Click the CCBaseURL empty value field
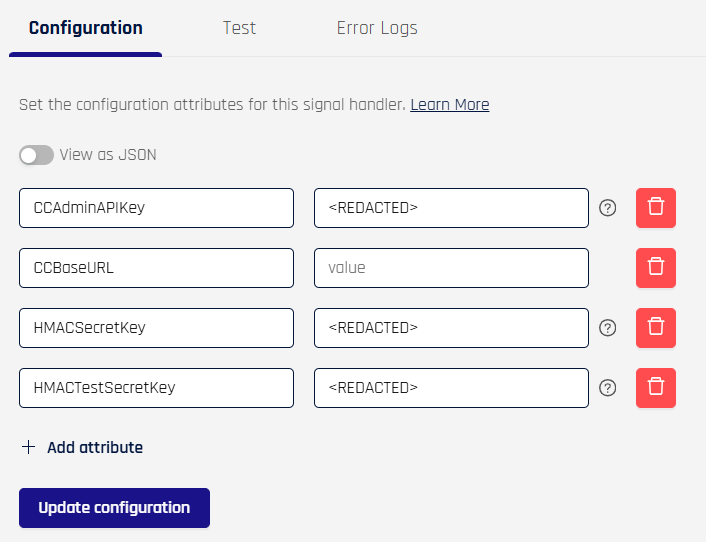 point(451,268)
